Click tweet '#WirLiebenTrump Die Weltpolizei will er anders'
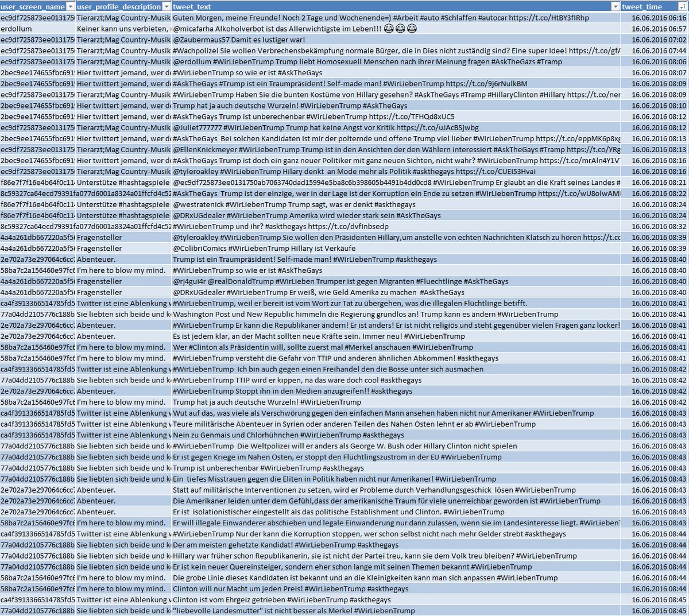 pyautogui.click(x=396, y=446)
